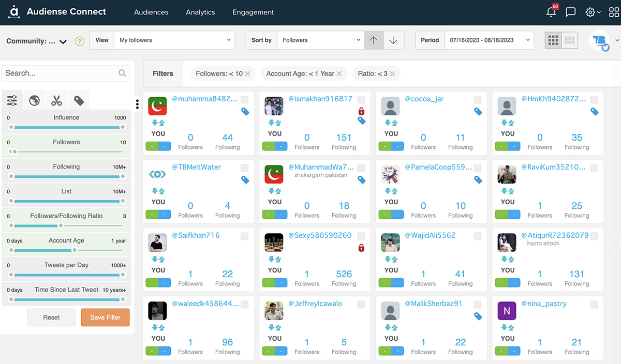
Task: Open the slider filters tab
Action: point(12,100)
